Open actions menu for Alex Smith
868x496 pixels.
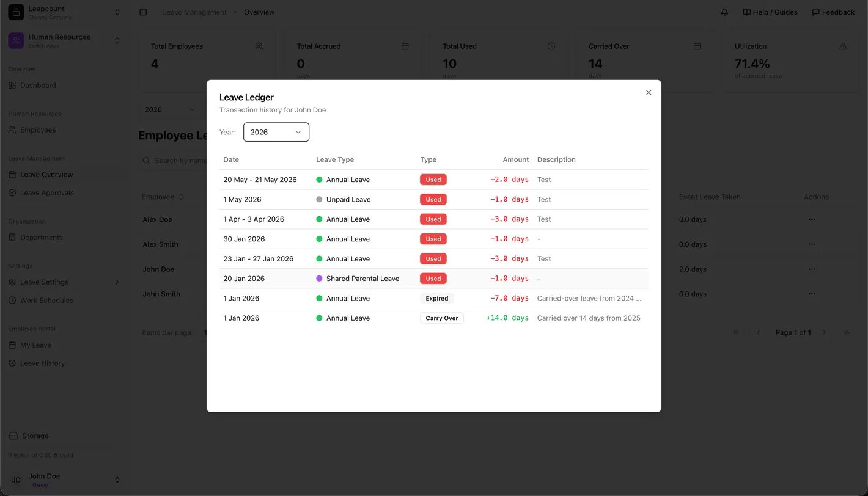(x=812, y=244)
